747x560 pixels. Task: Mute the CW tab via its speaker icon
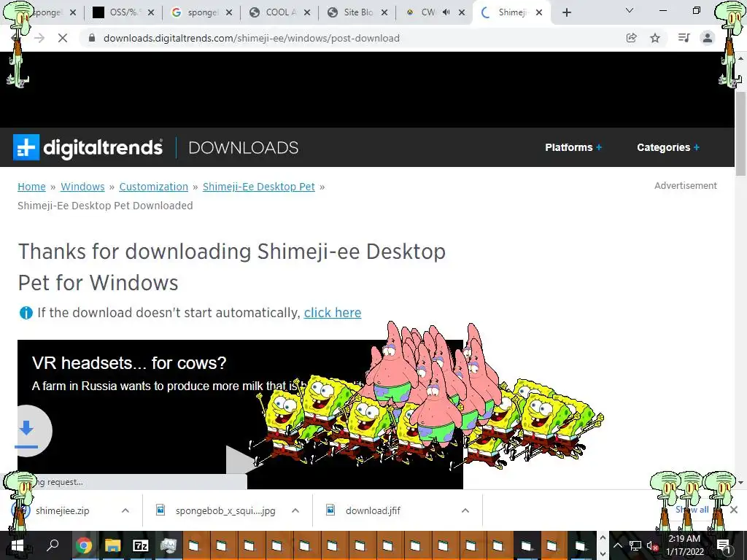pyautogui.click(x=446, y=12)
